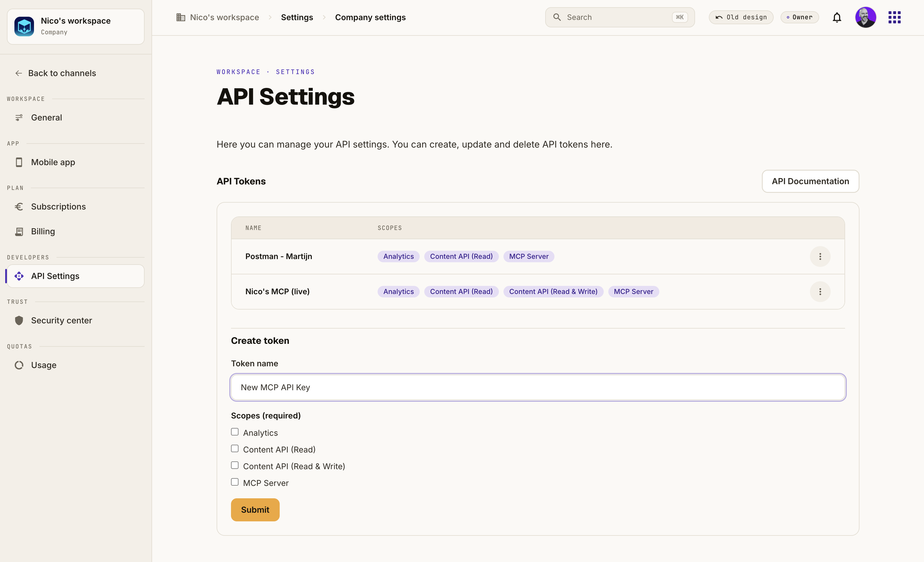The height and width of the screenshot is (562, 924).
Task: Open Billing in sidebar
Action: [75, 231]
